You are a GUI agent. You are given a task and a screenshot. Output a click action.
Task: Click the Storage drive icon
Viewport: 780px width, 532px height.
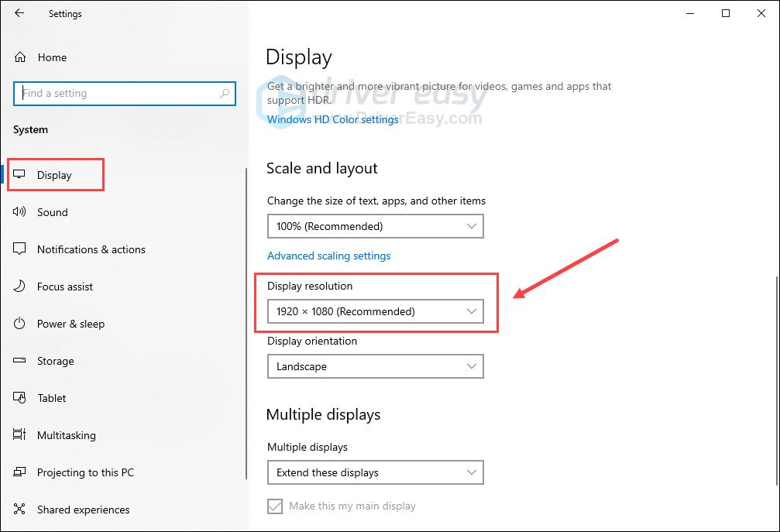(x=21, y=361)
